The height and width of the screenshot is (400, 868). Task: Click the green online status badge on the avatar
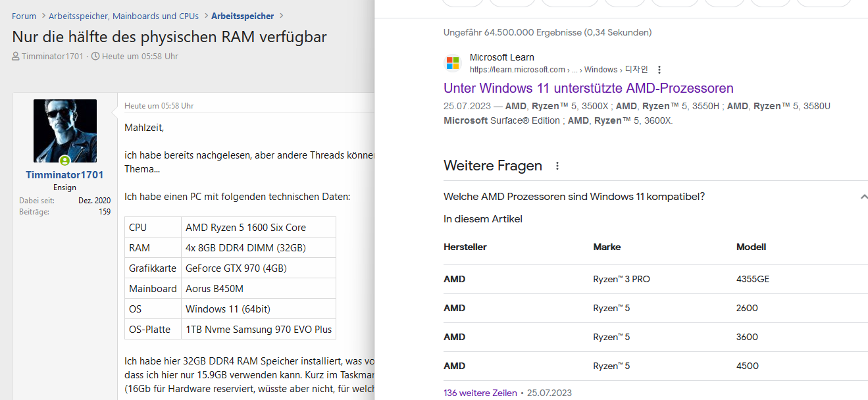tap(64, 161)
